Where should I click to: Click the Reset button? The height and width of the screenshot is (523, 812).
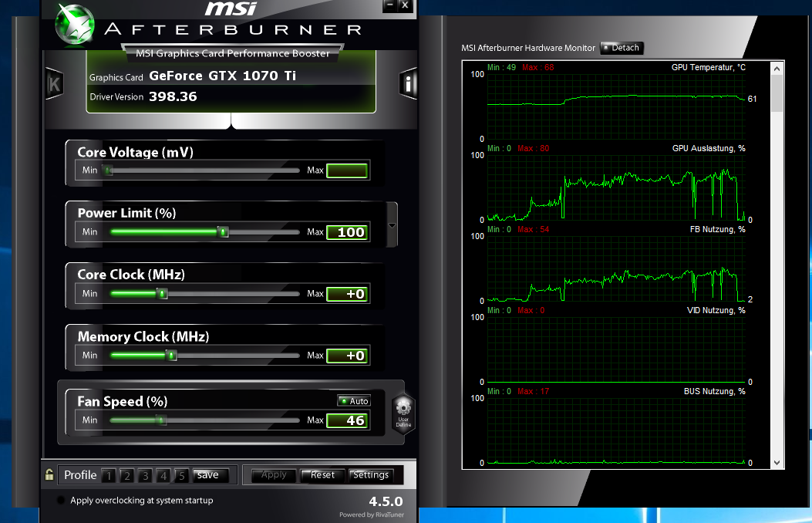[x=322, y=475]
